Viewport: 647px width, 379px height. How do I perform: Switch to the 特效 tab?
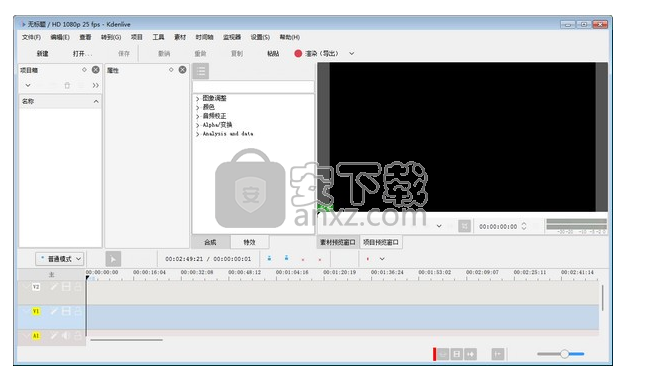point(249,242)
